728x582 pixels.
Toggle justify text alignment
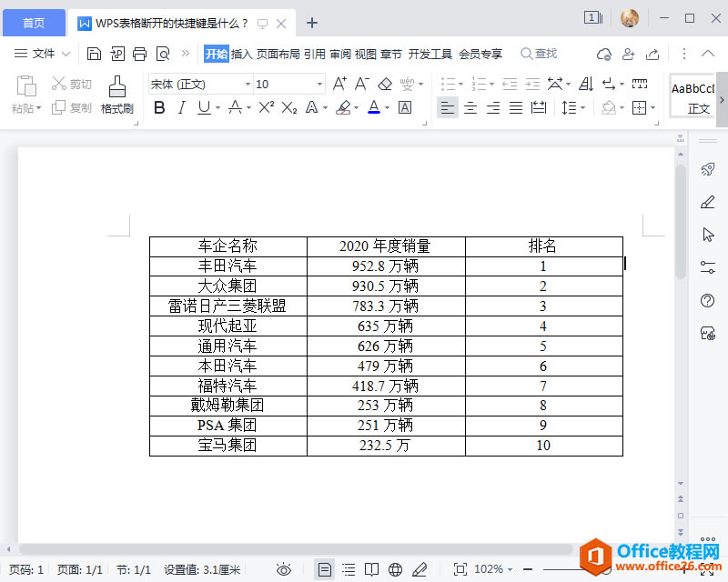coord(516,107)
